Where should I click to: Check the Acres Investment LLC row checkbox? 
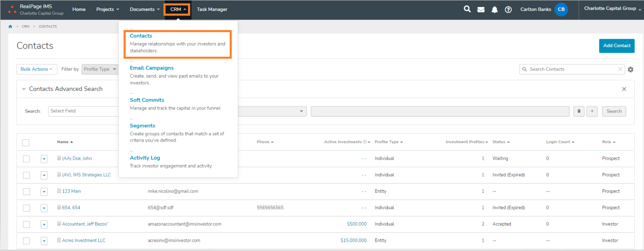pyautogui.click(x=26, y=241)
